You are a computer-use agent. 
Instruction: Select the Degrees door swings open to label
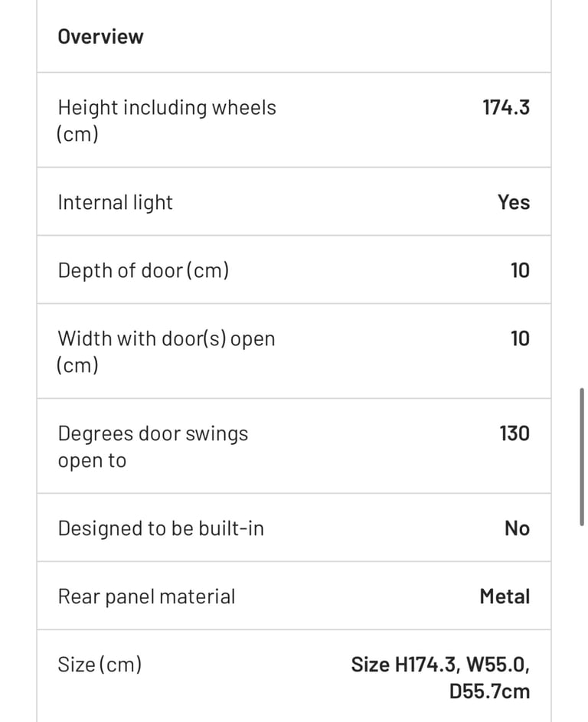click(153, 446)
